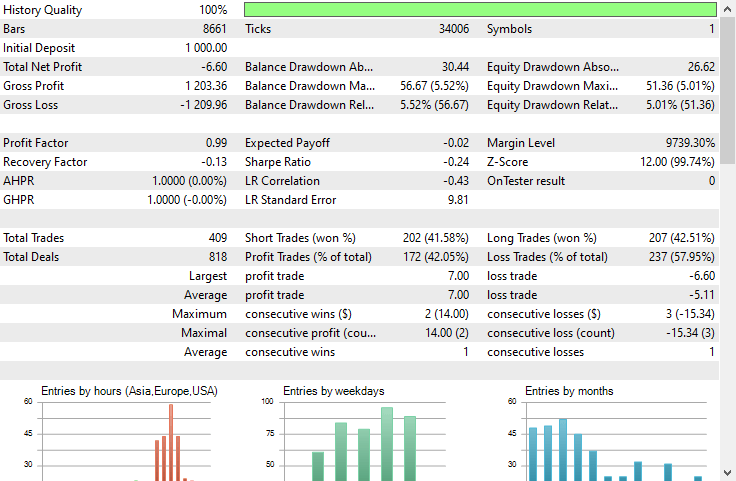This screenshot has height=481, width=736.
Task: Click the tallest red bar in hours chart
Action: (x=171, y=442)
